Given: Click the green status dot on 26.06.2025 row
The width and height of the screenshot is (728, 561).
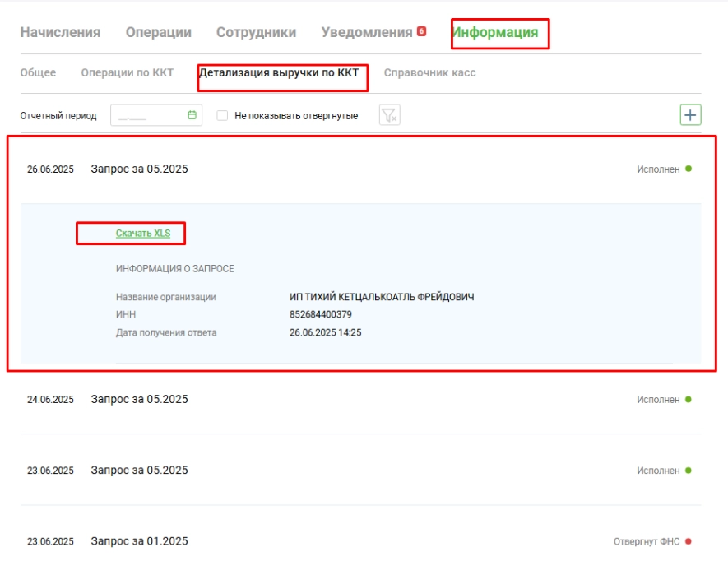Looking at the screenshot, I should pos(689,169).
